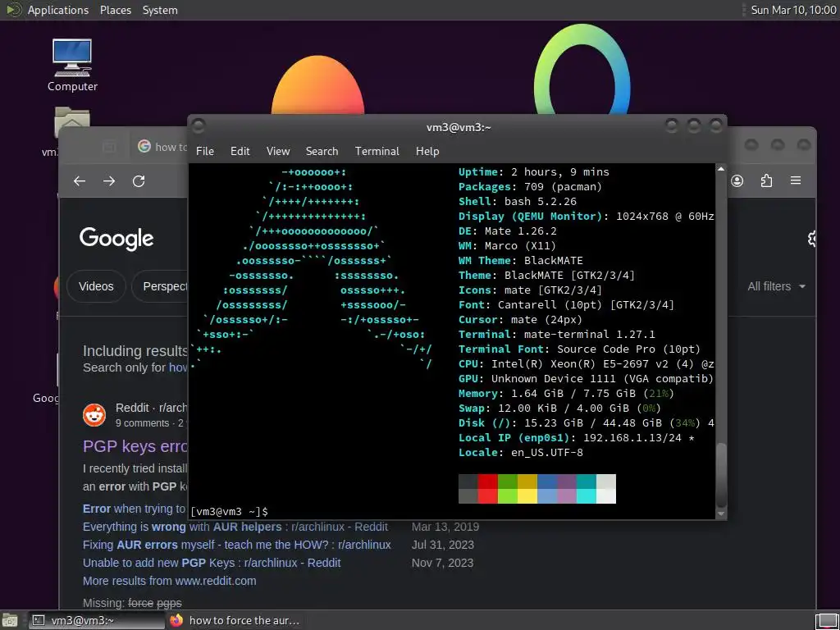Click terminal scrollbar up arrow
The image size is (840, 630).
click(x=721, y=169)
